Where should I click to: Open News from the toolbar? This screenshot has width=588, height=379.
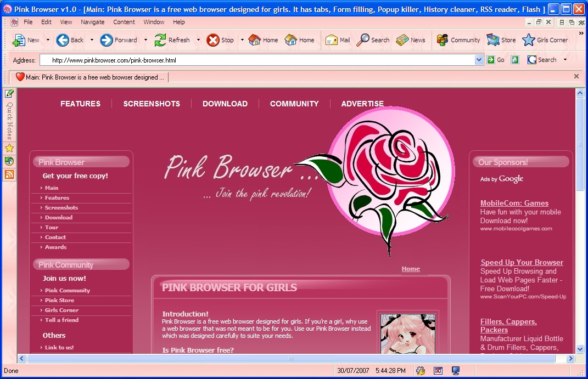(x=411, y=40)
